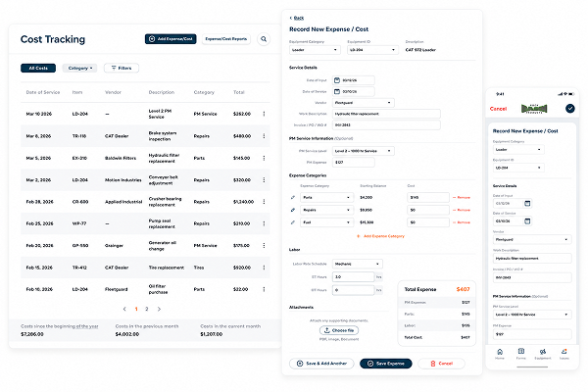Image resolution: width=588 pixels, height=392 pixels.
Task: Click the Work Description input field
Action: coord(386,114)
